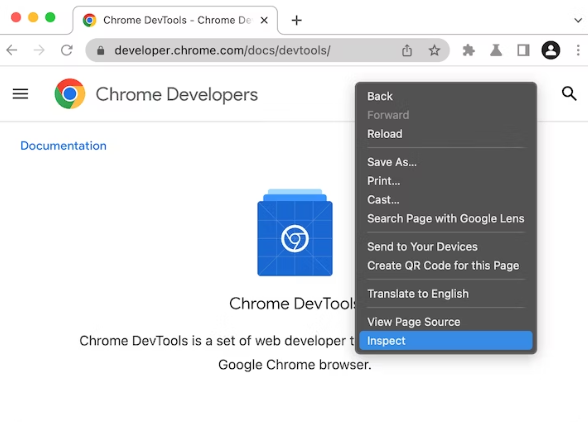Open the Documentation link
588x422 pixels.
click(63, 146)
